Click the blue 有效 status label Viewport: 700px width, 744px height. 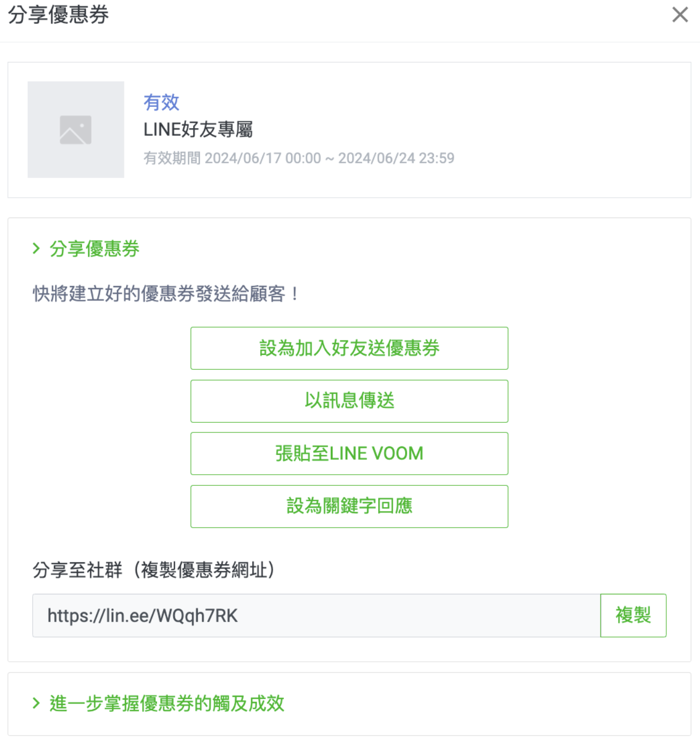pyautogui.click(x=161, y=102)
